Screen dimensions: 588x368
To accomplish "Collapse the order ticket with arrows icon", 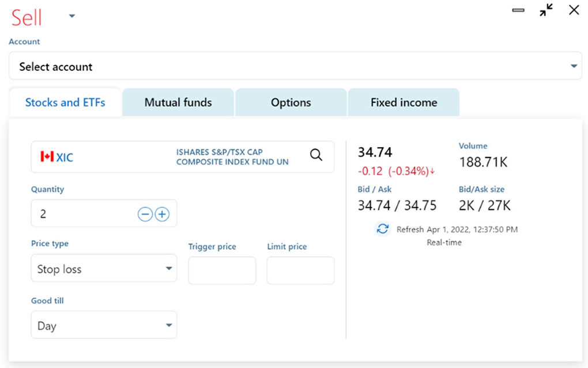I will pyautogui.click(x=546, y=10).
